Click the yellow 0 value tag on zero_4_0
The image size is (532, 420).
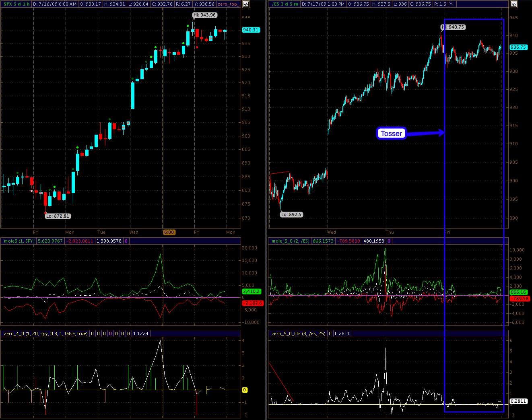[x=245, y=390]
